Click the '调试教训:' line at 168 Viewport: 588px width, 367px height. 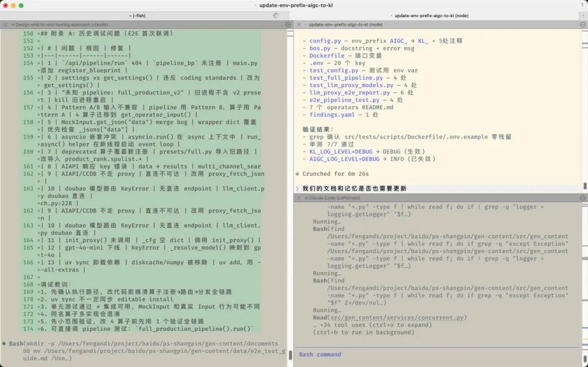click(56, 284)
